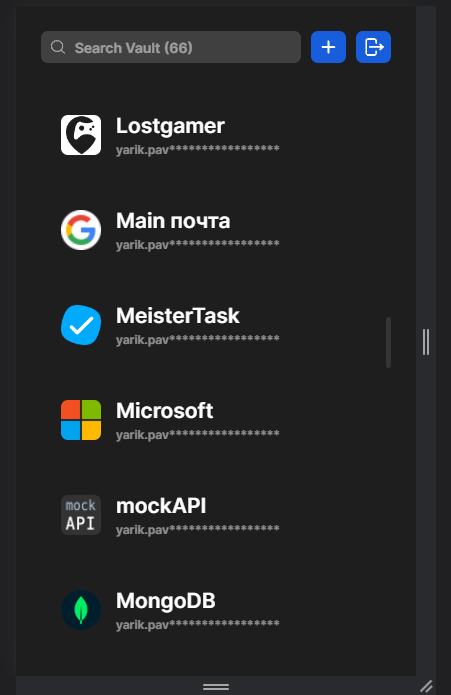Click the username under MongoDB
451x695 pixels.
point(198,625)
